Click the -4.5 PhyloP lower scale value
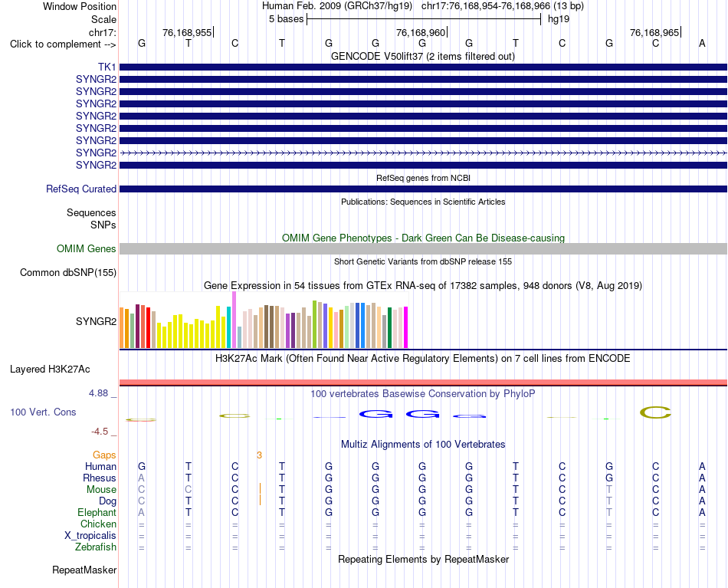728x588 pixels. point(100,432)
